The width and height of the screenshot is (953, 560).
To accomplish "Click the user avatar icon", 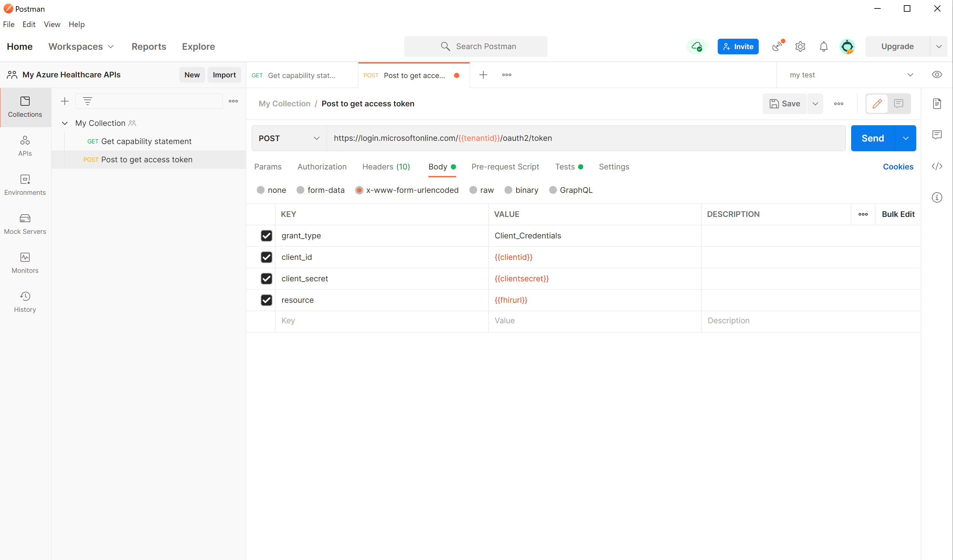I will (x=847, y=47).
